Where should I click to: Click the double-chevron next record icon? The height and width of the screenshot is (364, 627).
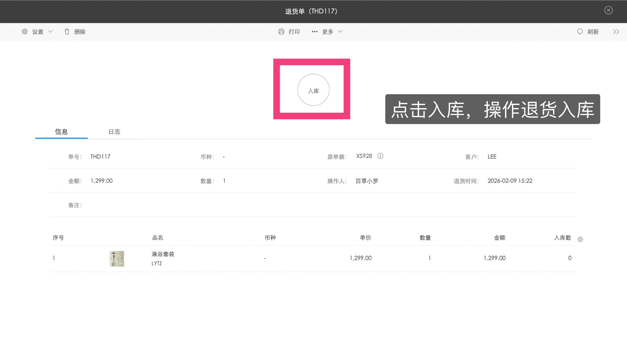click(x=616, y=32)
